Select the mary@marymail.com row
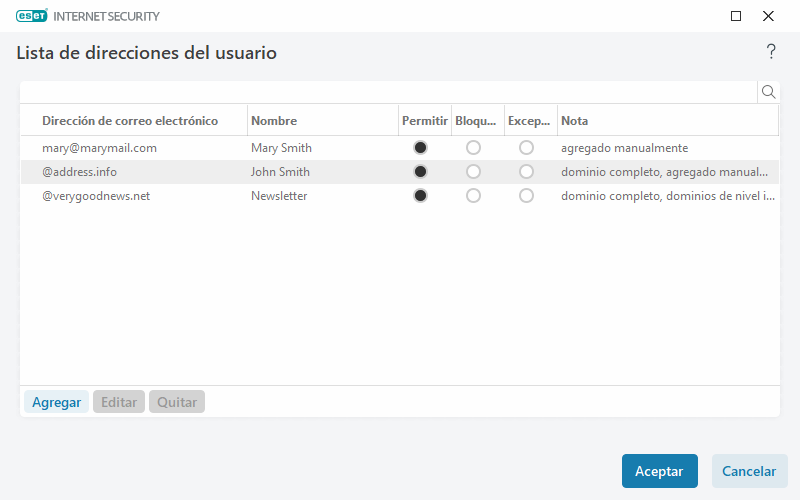800x500 pixels. coord(100,148)
